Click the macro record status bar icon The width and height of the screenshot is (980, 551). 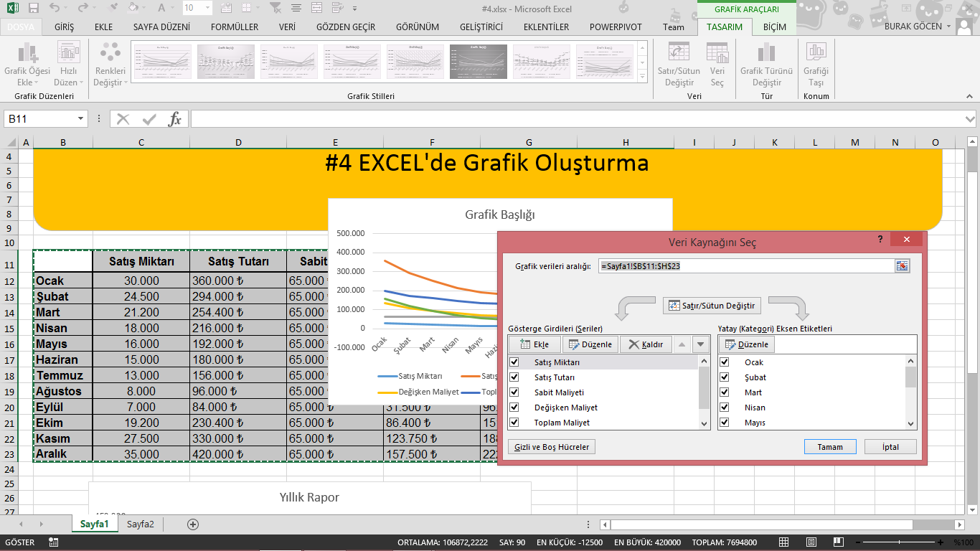(53, 542)
